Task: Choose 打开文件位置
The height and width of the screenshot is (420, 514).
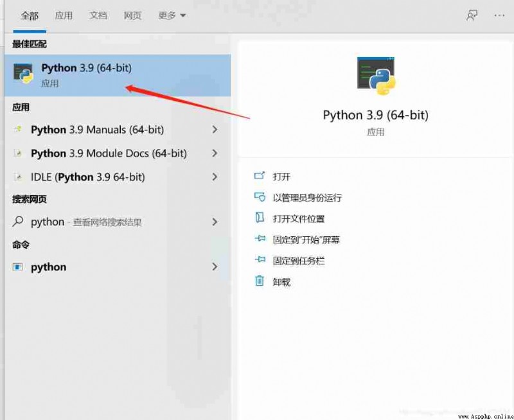Action: tap(299, 218)
